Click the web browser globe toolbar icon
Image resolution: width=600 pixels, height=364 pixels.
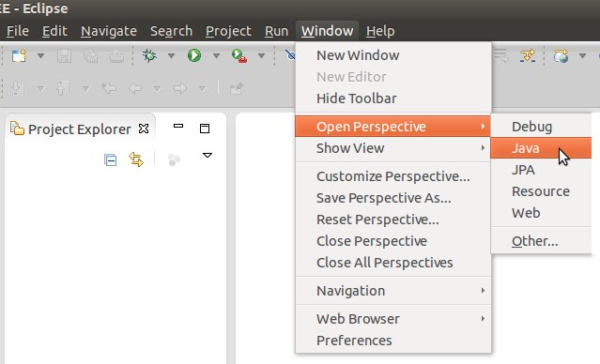(x=561, y=56)
